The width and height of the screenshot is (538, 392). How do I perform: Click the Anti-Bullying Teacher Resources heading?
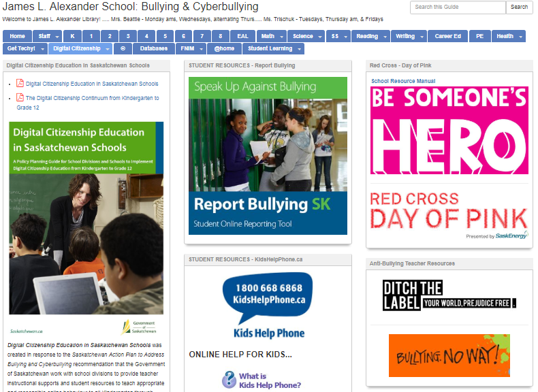(412, 263)
